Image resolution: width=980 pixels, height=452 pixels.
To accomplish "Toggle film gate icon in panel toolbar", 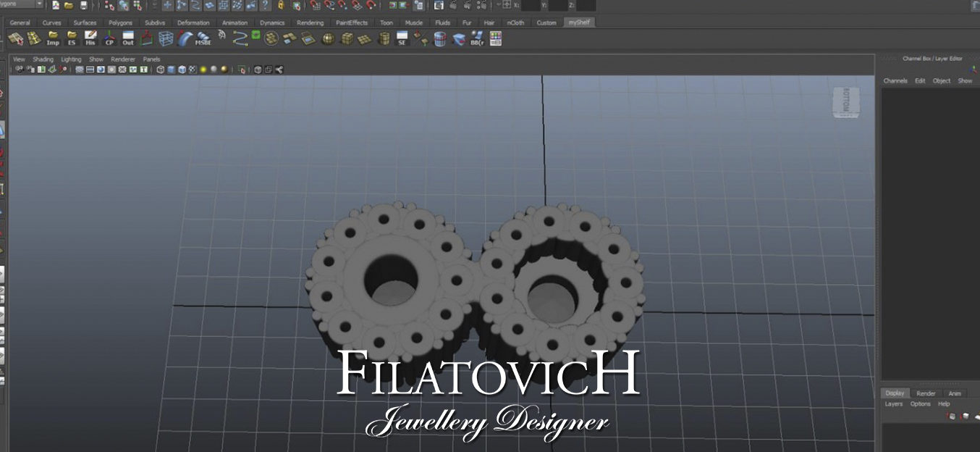I will point(90,70).
